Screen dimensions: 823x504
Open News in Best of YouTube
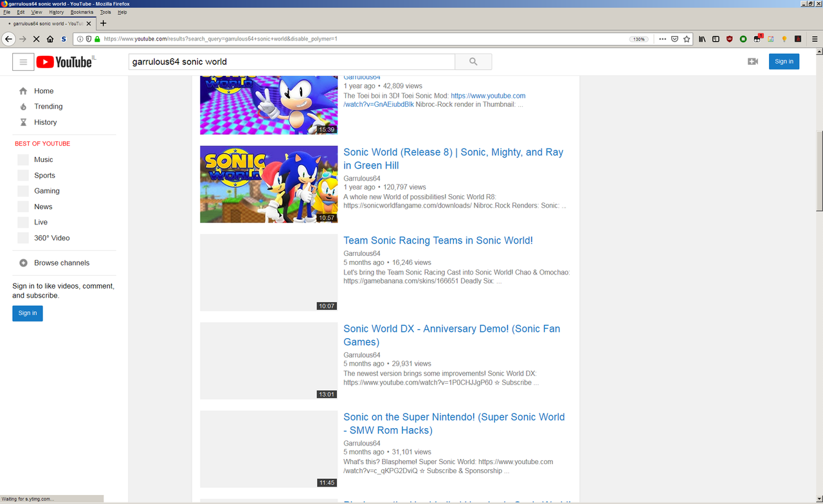(43, 206)
